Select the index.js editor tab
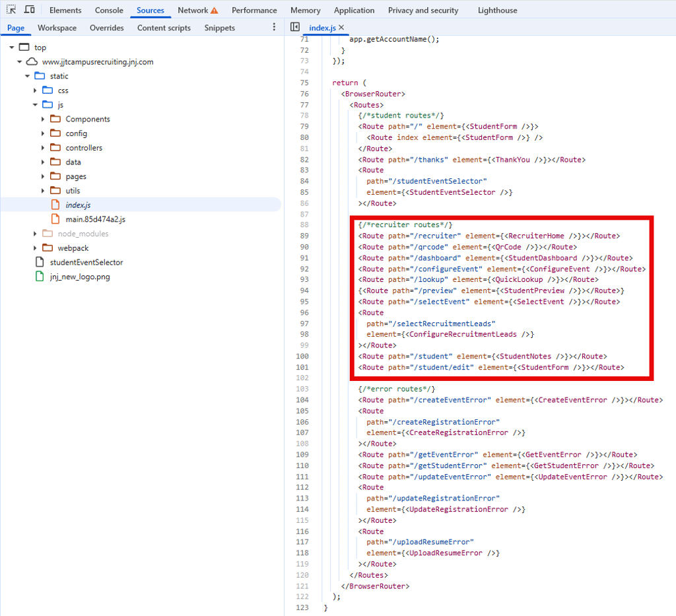The image size is (676, 616). point(322,28)
